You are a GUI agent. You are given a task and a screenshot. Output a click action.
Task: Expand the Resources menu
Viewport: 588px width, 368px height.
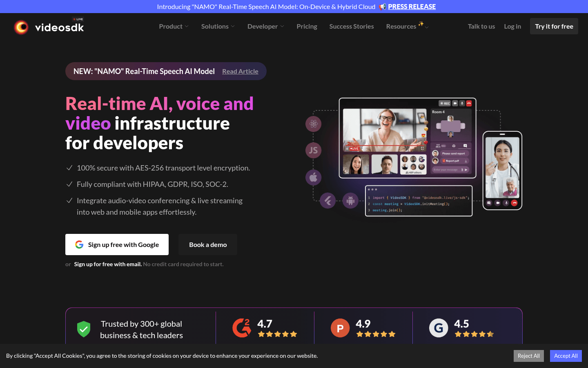click(407, 26)
